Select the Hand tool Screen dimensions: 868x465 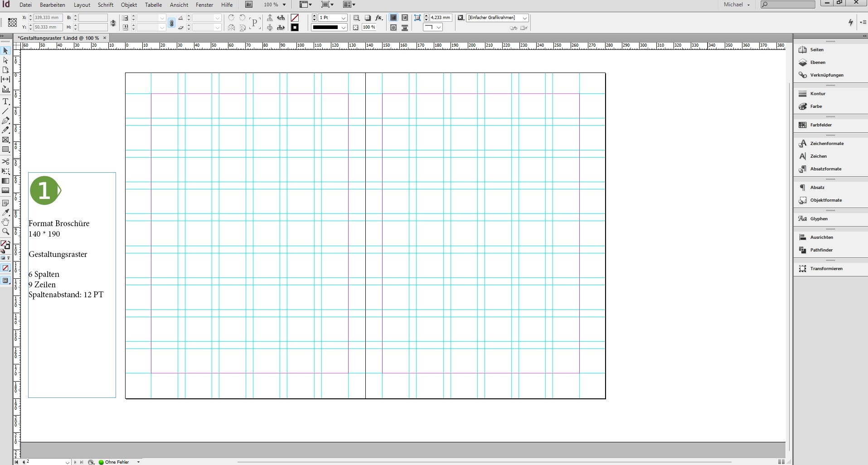click(5, 222)
